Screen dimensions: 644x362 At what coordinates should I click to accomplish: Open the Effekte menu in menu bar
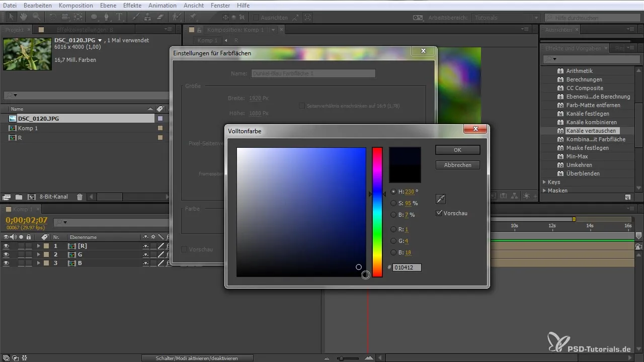point(132,6)
